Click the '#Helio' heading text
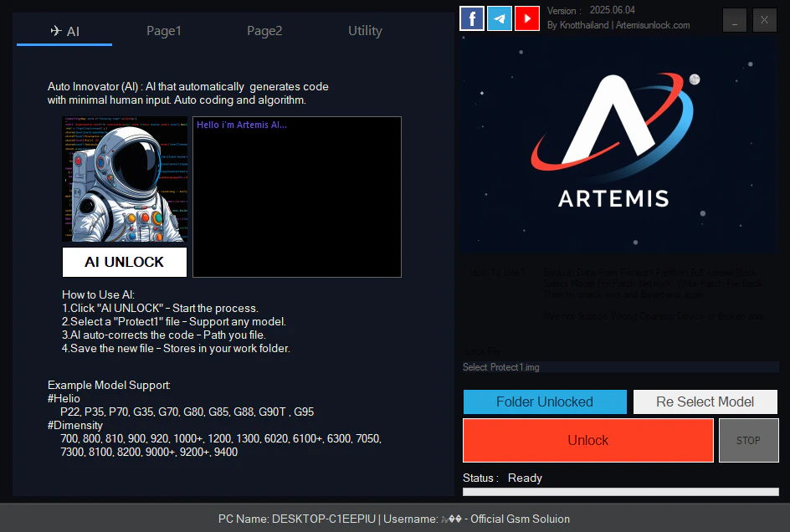This screenshot has height=532, width=790. coord(64,398)
